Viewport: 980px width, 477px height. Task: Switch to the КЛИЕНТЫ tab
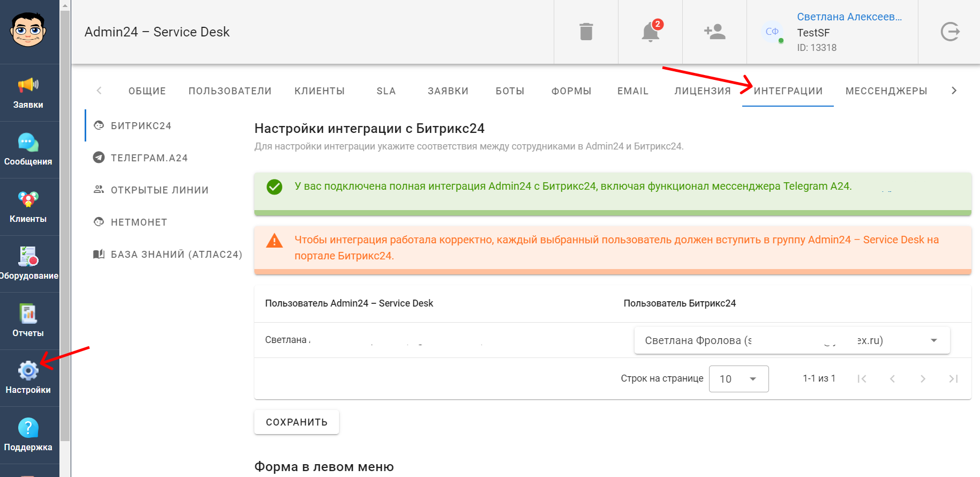[x=320, y=91]
